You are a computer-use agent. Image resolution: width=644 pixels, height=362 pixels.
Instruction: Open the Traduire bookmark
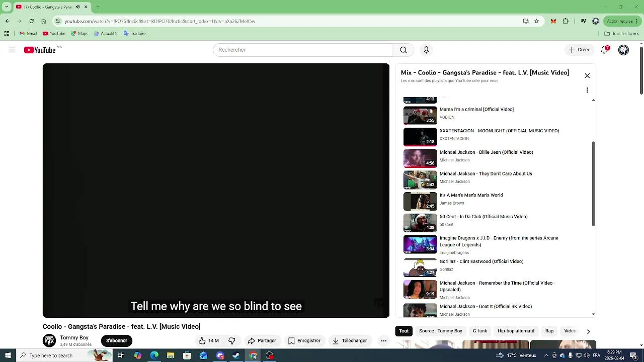point(135,34)
